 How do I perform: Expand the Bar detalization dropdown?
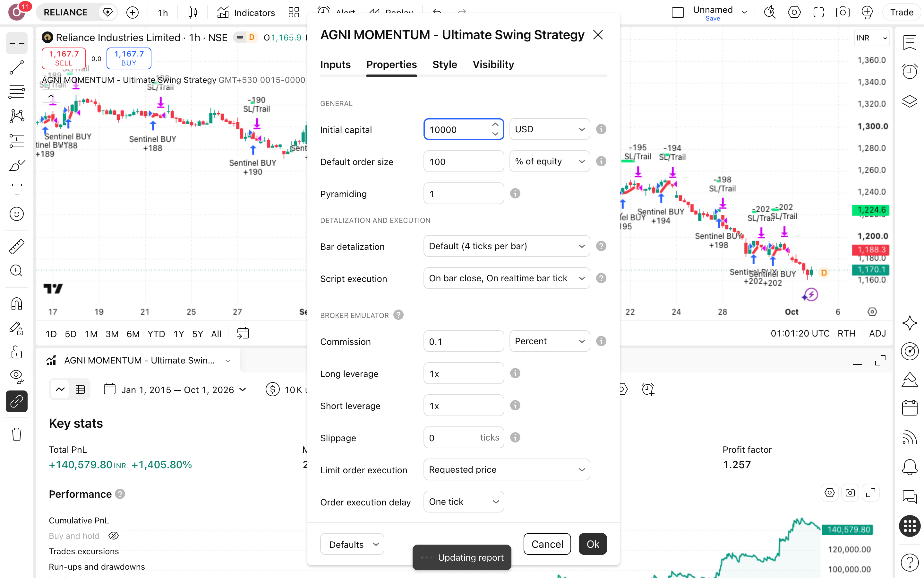click(x=507, y=246)
